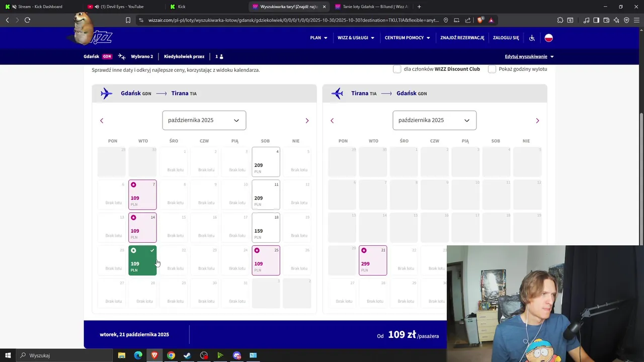Viewport: 644px width, 362px height.
Task: Click the Brave shields lion icon
Action: [480, 20]
